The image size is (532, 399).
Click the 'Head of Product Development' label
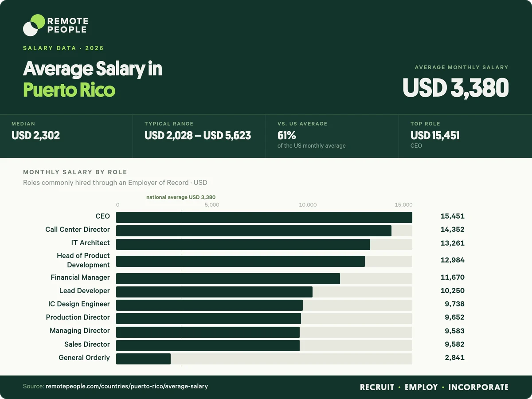(x=83, y=260)
